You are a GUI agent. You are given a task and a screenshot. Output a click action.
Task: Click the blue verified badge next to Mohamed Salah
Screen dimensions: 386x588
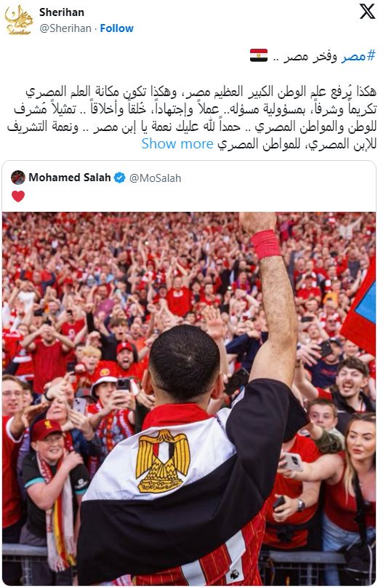(x=119, y=178)
